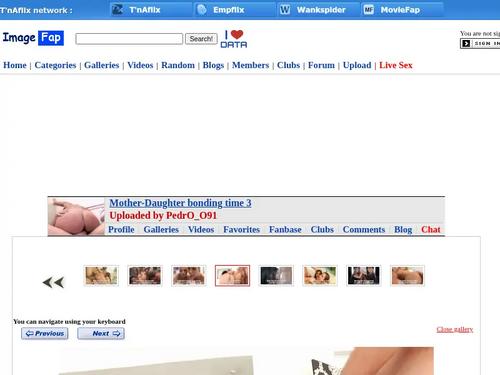Go back with the double-arrow rewind icon
This screenshot has height=375, width=500.
click(x=53, y=282)
